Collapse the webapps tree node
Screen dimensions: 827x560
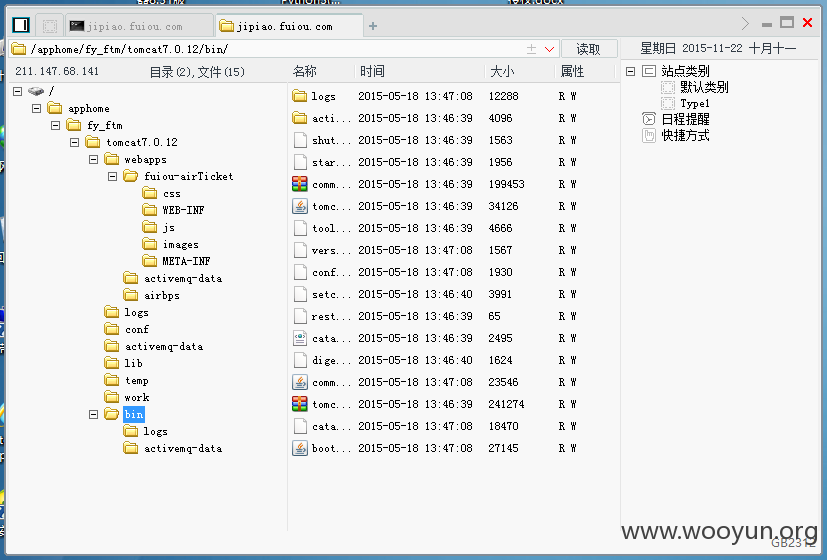93,159
